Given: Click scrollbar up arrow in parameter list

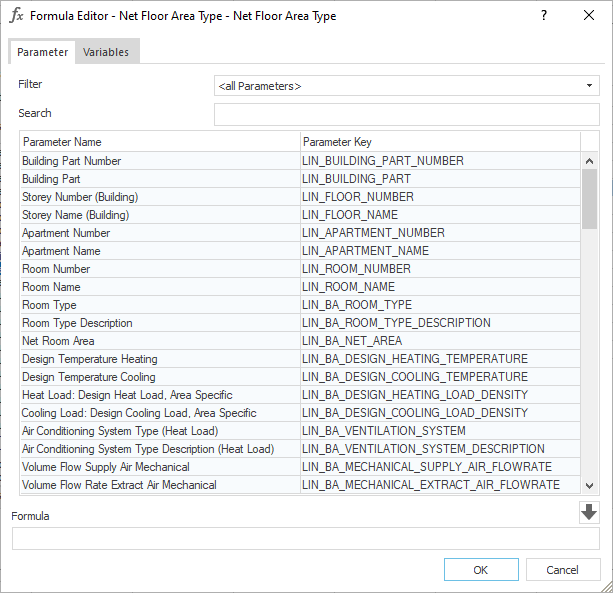Looking at the screenshot, I should (590, 161).
